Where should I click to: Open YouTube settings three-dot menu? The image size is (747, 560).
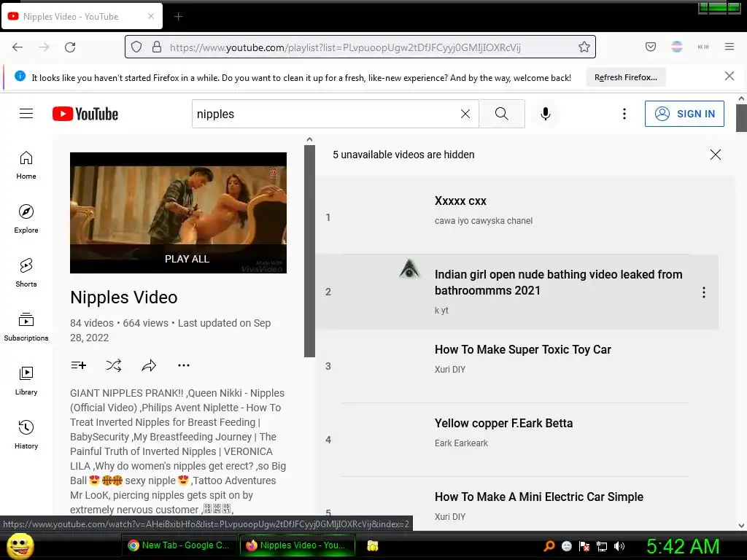[624, 114]
